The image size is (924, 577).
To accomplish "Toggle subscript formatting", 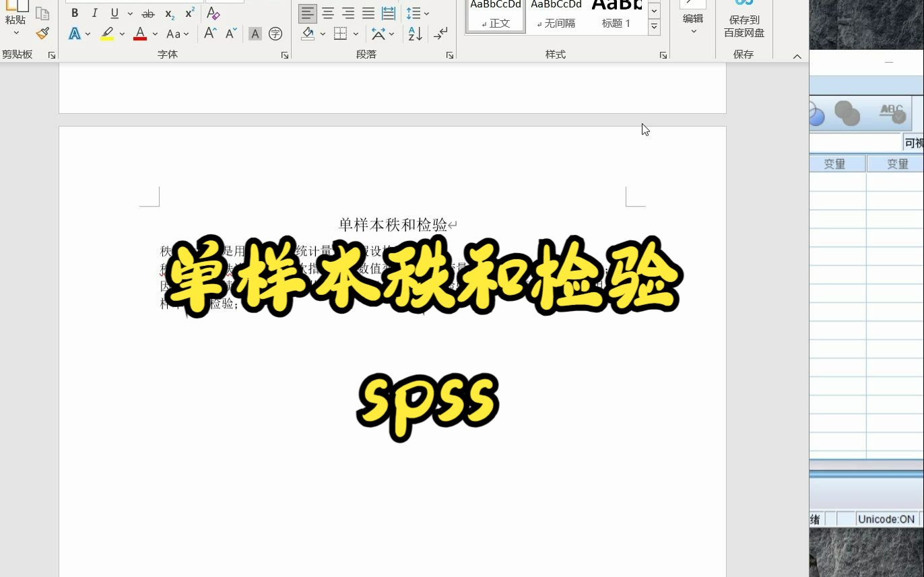I will [x=170, y=13].
